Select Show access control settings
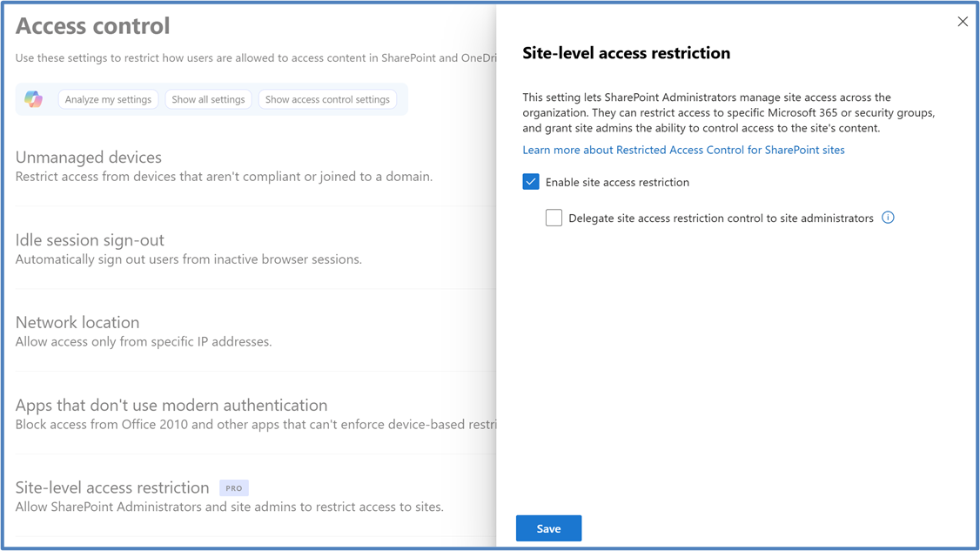Image resolution: width=980 pixels, height=551 pixels. tap(327, 99)
